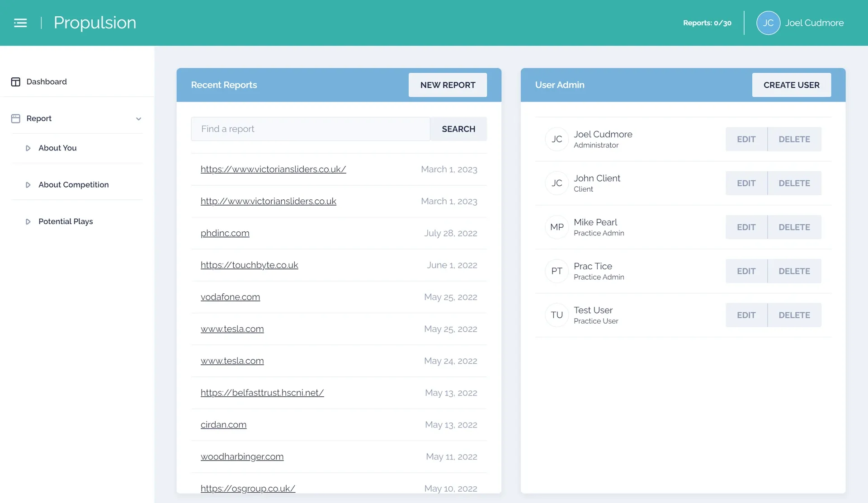Expand the Potential Plays triangle

[28, 221]
